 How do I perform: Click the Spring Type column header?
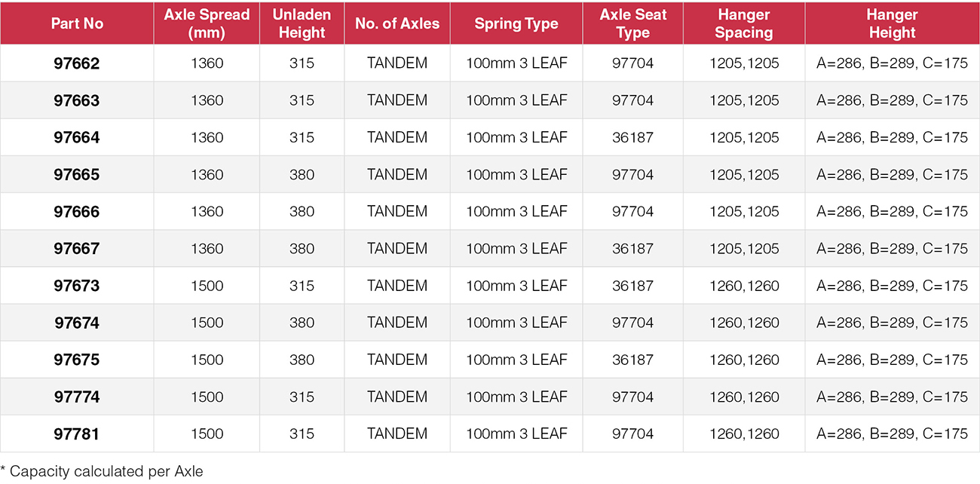click(516, 23)
